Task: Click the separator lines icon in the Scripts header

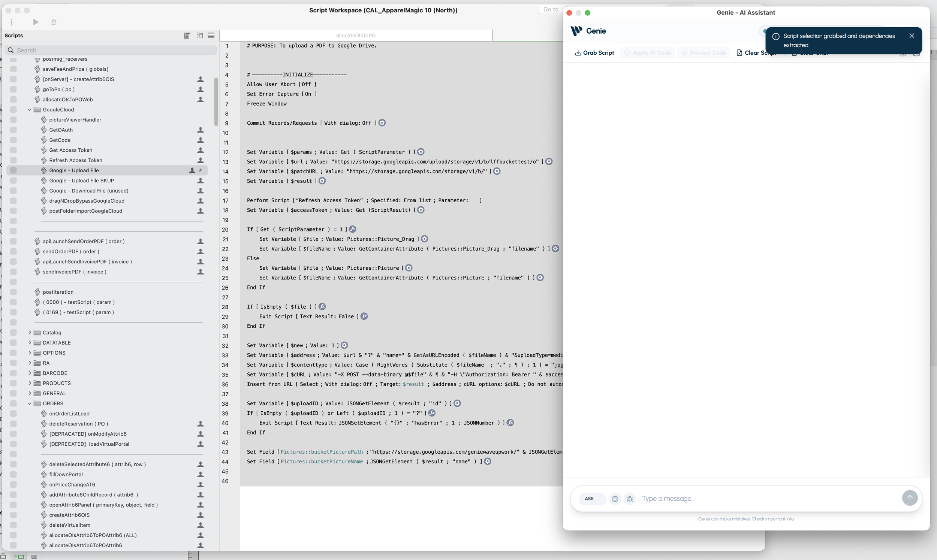Action: [x=211, y=36]
